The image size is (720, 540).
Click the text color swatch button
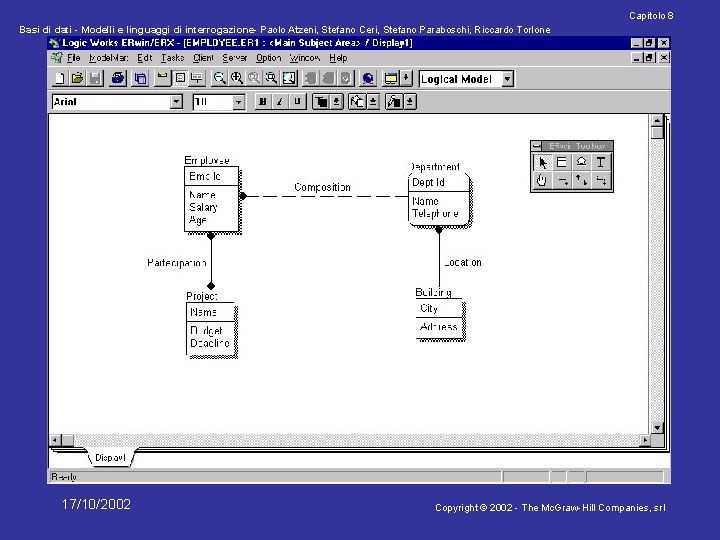coord(322,102)
